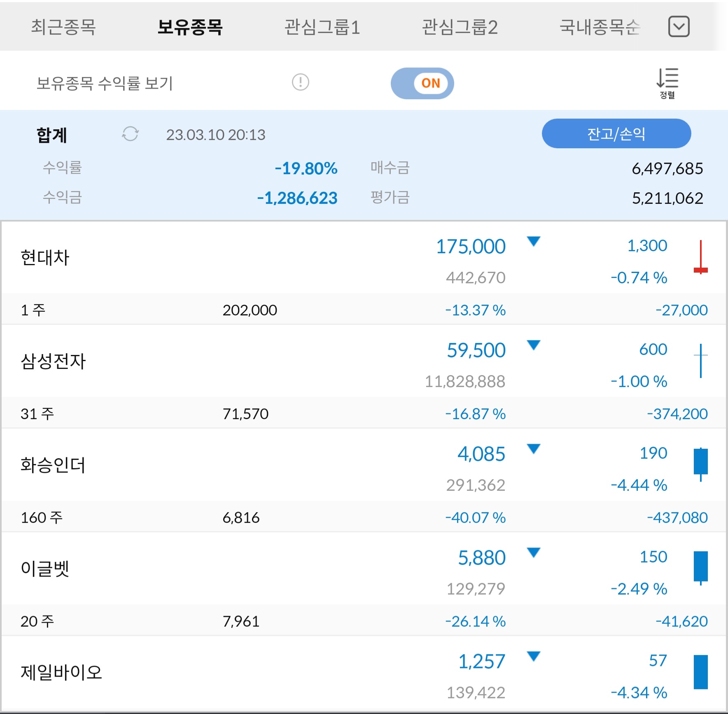Click the down triangle next to 4,085

click(534, 449)
